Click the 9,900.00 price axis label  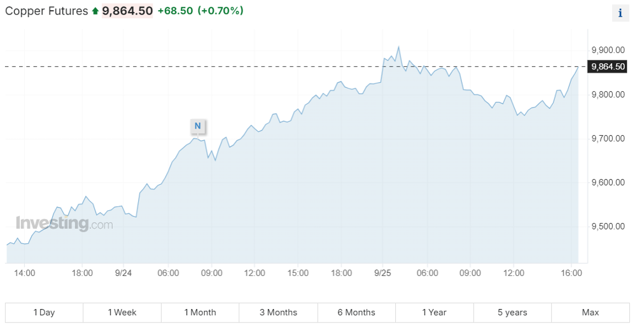[608, 50]
